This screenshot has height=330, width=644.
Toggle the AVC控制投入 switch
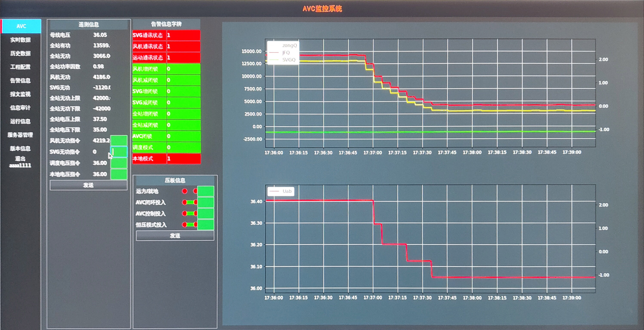pos(190,213)
